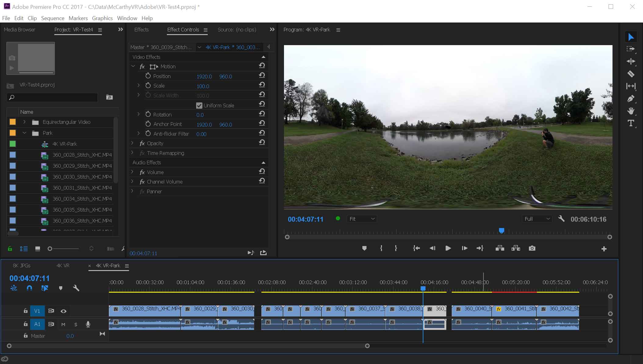Open the Sequence menu
The image size is (643, 364).
click(52, 18)
